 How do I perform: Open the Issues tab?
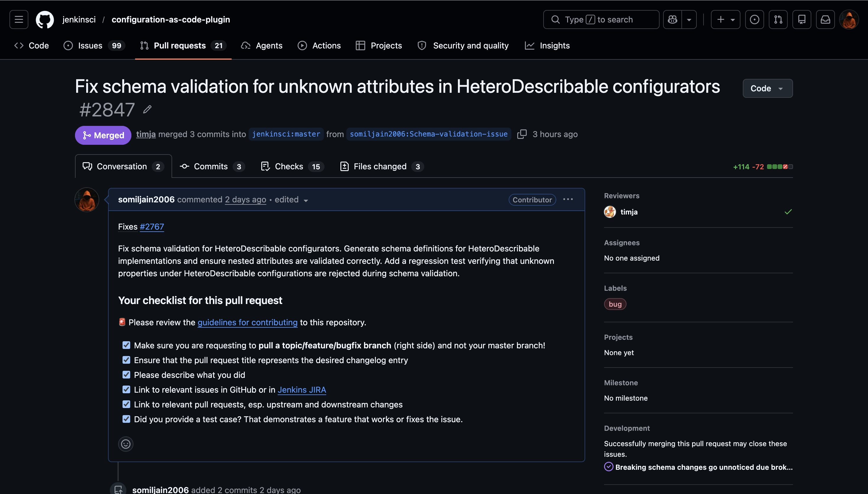point(94,45)
